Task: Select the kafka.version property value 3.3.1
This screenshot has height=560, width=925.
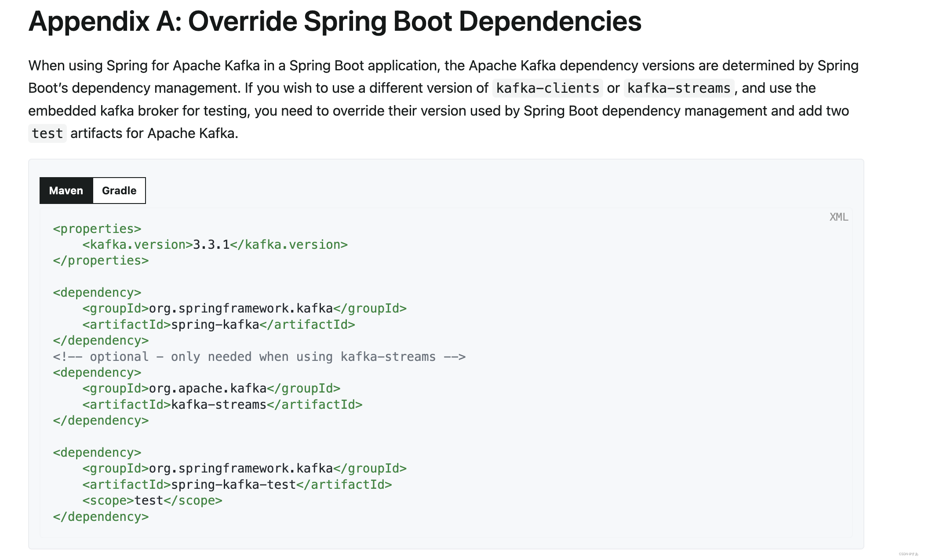Action: point(211,244)
